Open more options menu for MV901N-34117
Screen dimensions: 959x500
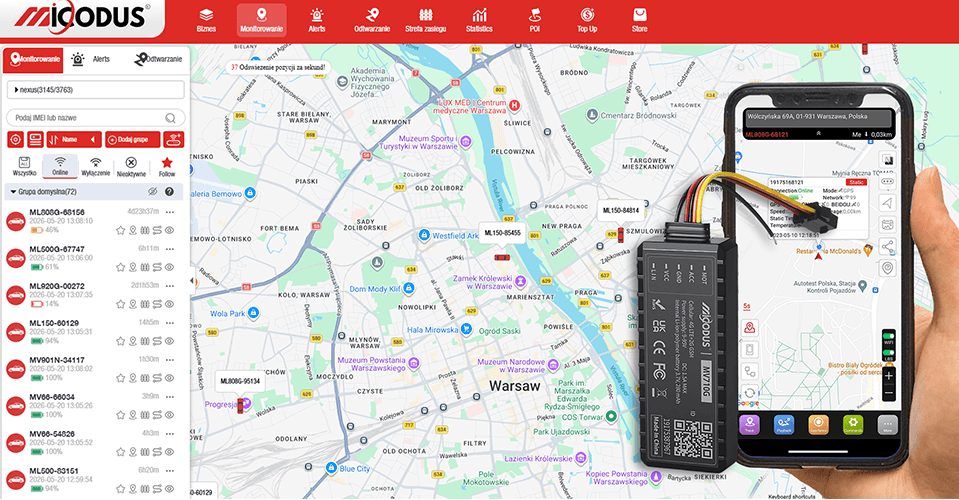170,359
